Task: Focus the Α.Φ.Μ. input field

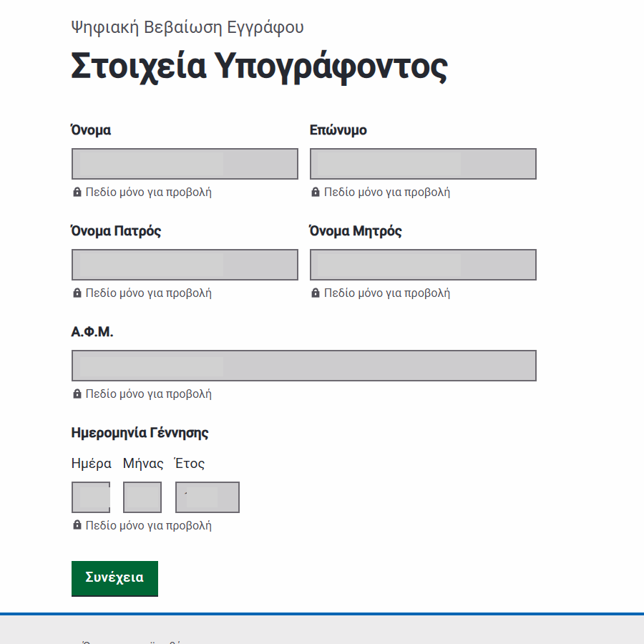Action: pos(303,366)
